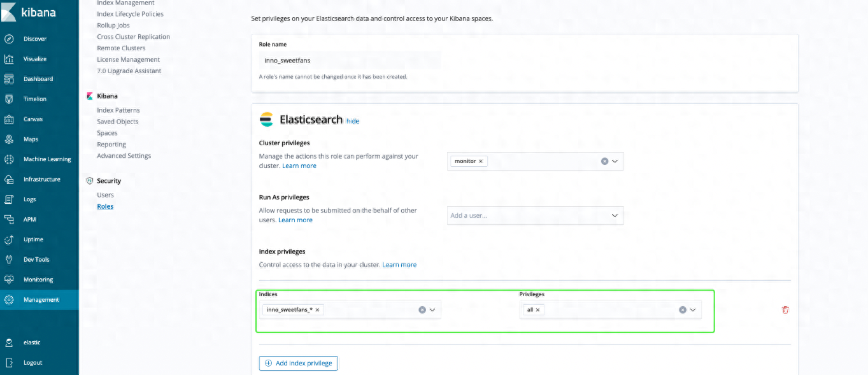
Task: Clear all selected index Privileges
Action: point(683,310)
